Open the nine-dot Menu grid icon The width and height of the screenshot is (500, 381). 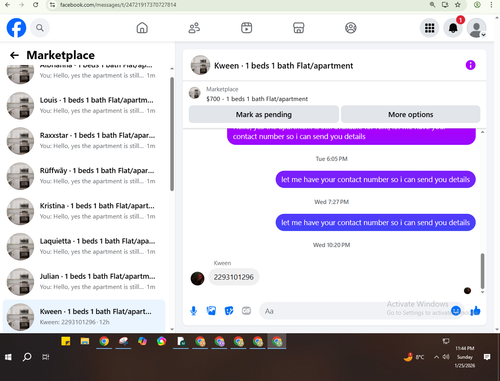coord(429,28)
